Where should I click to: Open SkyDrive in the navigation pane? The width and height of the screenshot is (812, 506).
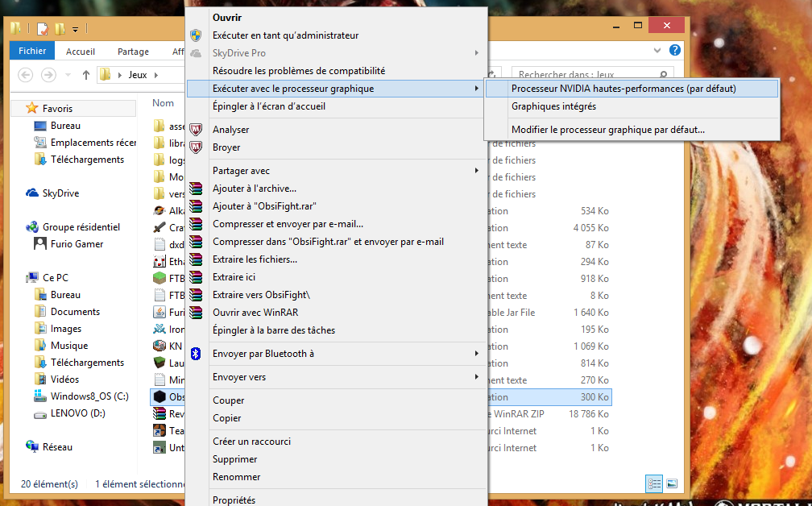click(53, 193)
